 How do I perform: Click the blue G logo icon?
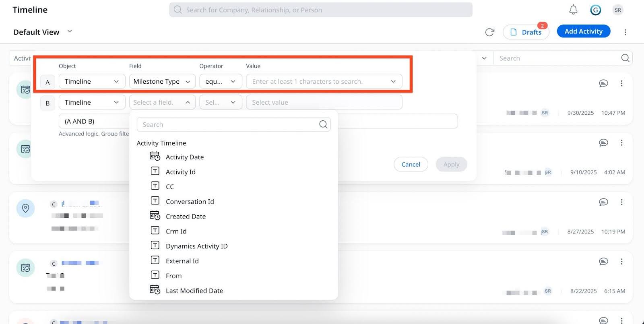(x=595, y=10)
